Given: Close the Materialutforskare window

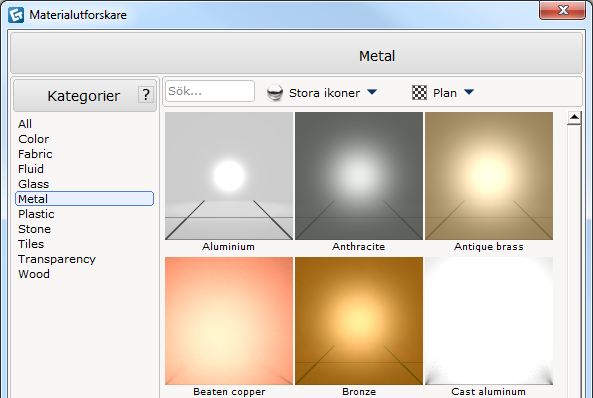Looking at the screenshot, I should point(562,10).
